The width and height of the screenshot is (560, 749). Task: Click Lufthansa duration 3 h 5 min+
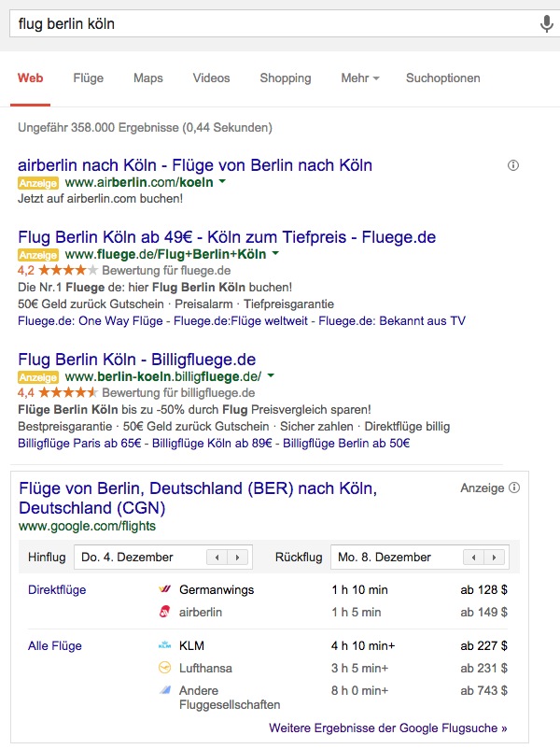[359, 668]
